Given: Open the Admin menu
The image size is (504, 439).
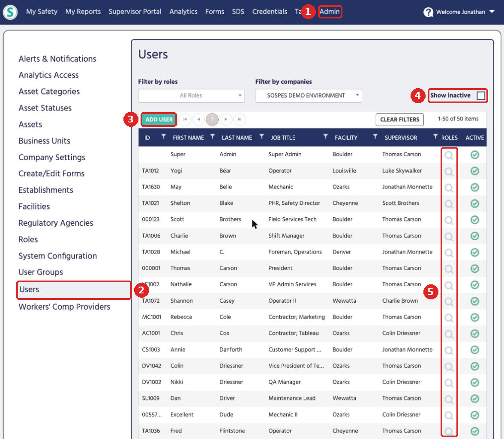Looking at the screenshot, I should 330,12.
